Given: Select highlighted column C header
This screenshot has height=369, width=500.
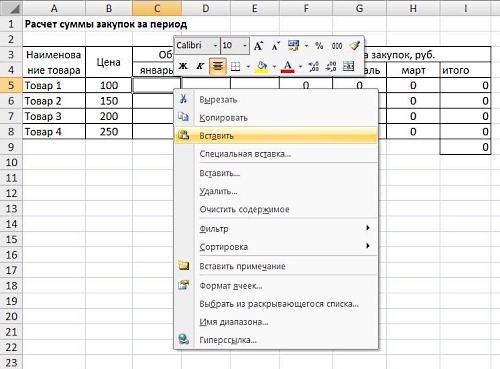Looking at the screenshot, I should click(x=157, y=8).
